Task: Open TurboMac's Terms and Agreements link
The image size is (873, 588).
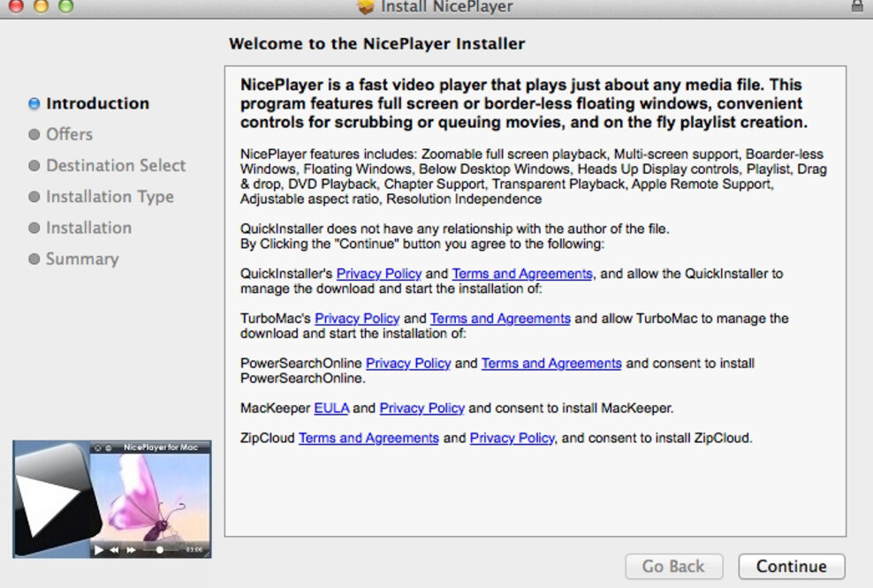Action: point(500,319)
